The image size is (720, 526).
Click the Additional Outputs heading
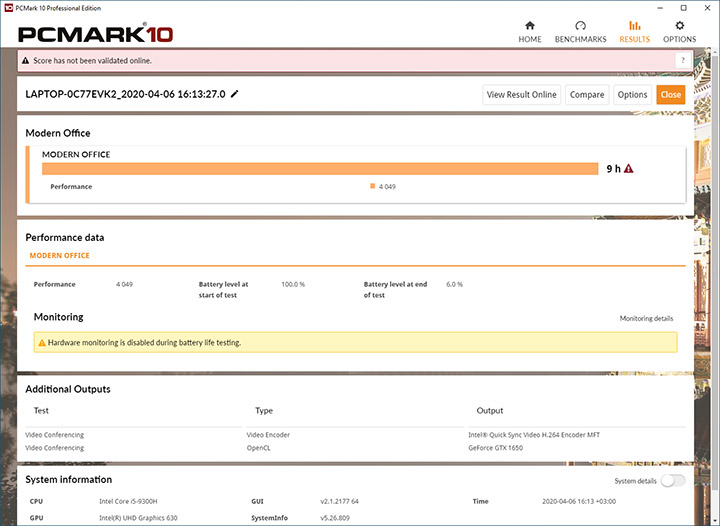tap(68, 389)
